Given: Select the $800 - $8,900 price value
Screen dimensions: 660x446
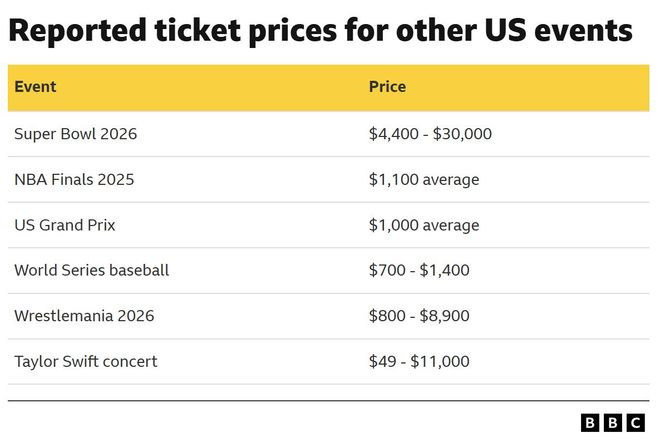Looking at the screenshot, I should tap(419, 316).
